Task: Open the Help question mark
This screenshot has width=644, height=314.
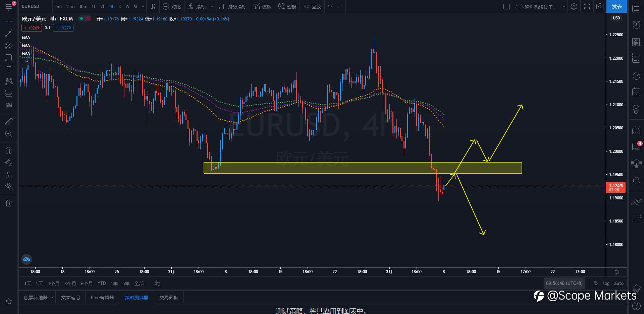Action: (x=636, y=306)
